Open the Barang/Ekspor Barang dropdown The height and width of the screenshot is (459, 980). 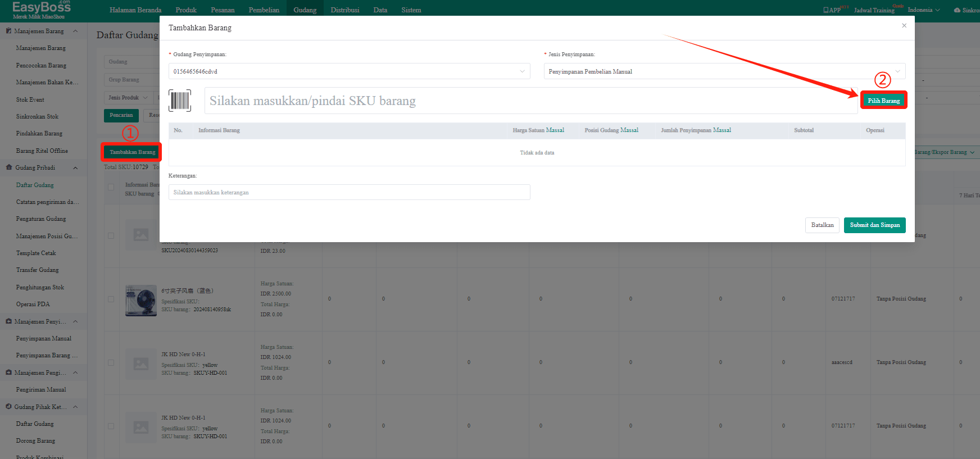pos(946,152)
